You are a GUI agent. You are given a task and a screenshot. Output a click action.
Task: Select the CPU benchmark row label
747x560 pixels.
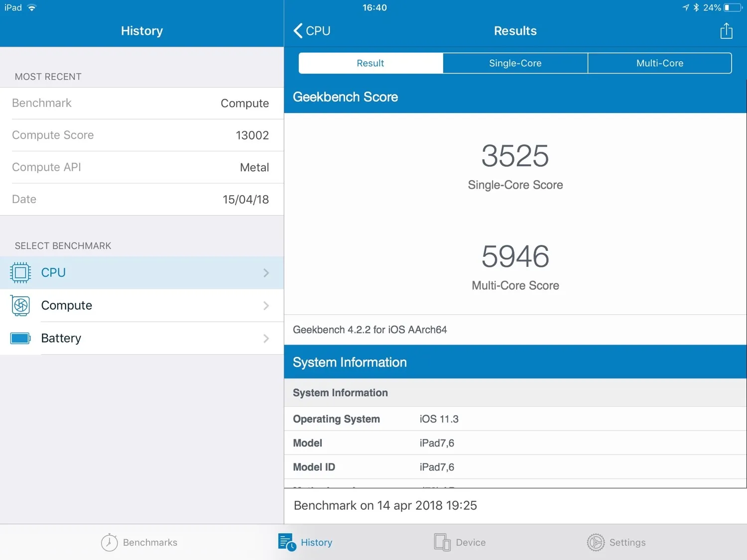coord(53,273)
